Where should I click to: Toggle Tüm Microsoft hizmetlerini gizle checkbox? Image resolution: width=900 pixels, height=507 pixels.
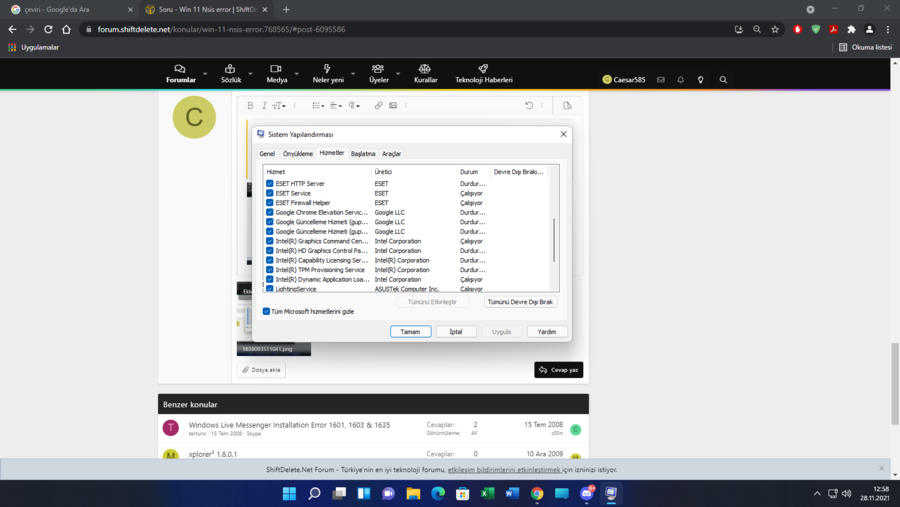[266, 311]
